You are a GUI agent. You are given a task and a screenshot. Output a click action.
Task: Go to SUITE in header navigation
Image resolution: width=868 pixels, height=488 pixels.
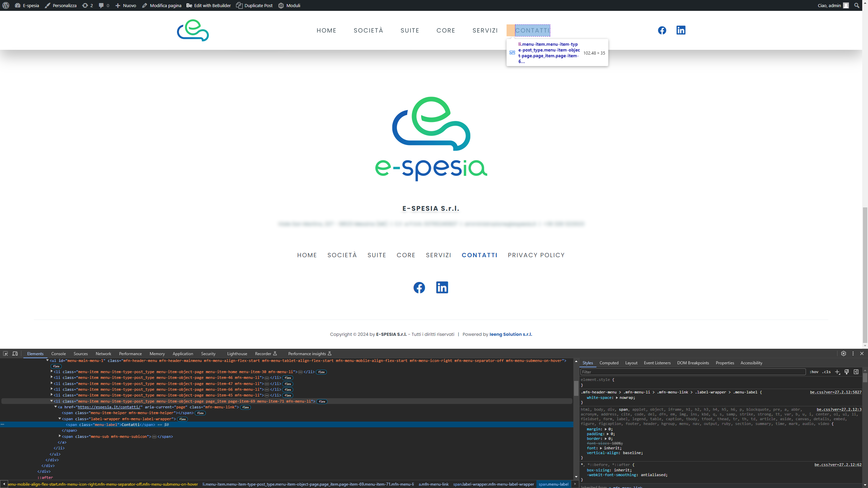tap(410, 30)
